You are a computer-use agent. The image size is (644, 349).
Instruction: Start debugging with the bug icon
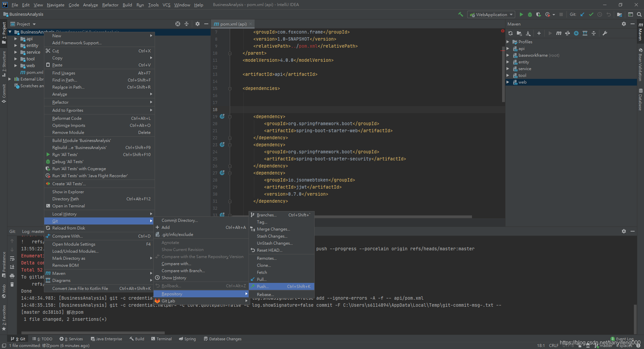(x=530, y=14)
